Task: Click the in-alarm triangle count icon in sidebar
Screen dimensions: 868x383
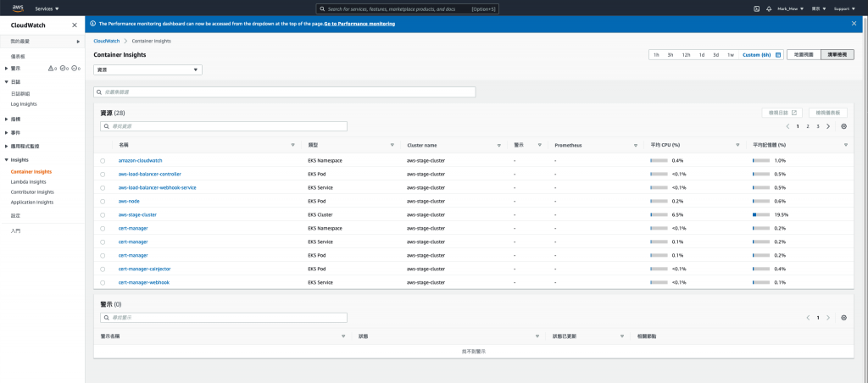Action: click(51, 68)
